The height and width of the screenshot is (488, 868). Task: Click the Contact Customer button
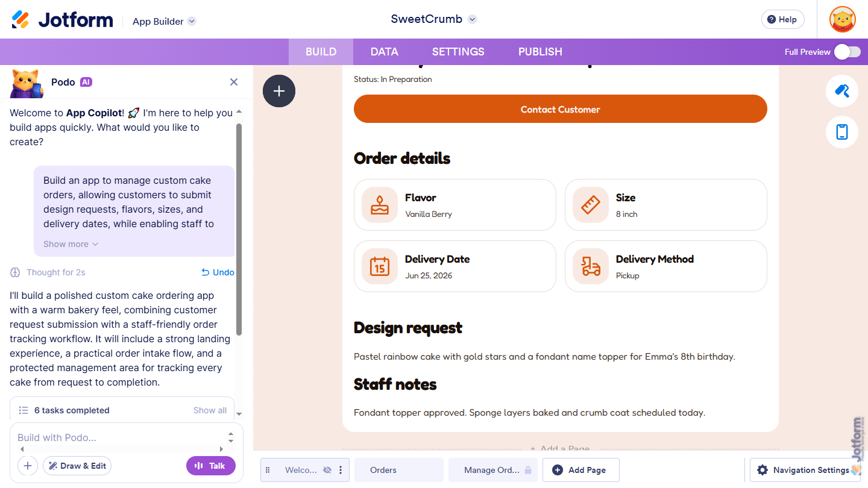pos(561,109)
